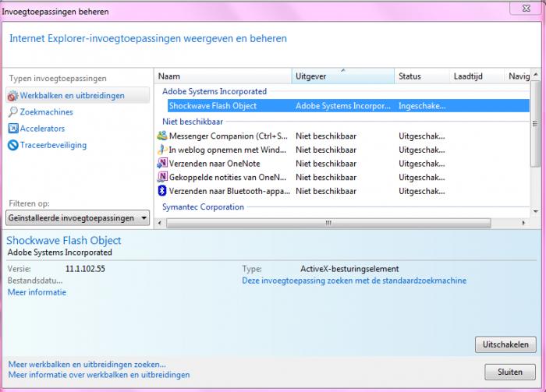Select the In weblog opnemen met Wind... row
This screenshot has width=546, height=392.
pyautogui.click(x=343, y=150)
